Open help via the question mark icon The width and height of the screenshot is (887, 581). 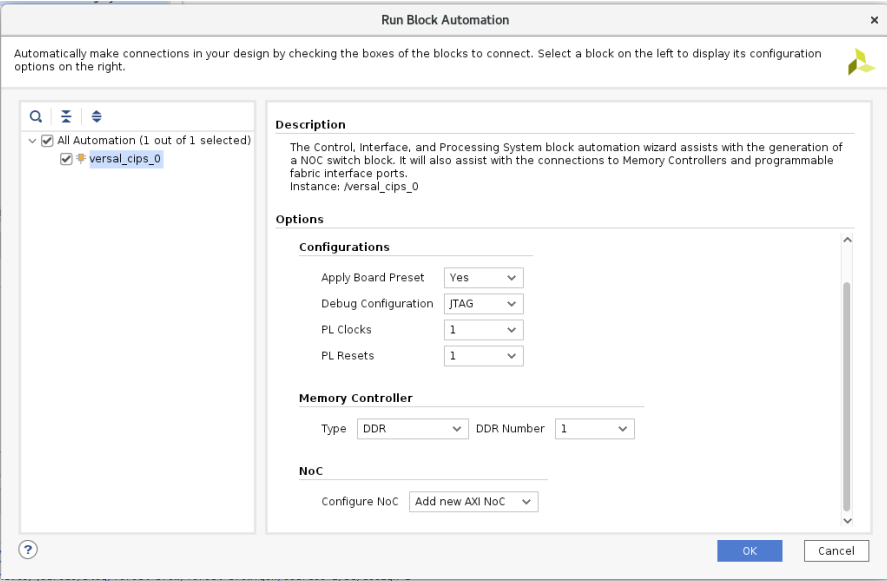tap(28, 549)
